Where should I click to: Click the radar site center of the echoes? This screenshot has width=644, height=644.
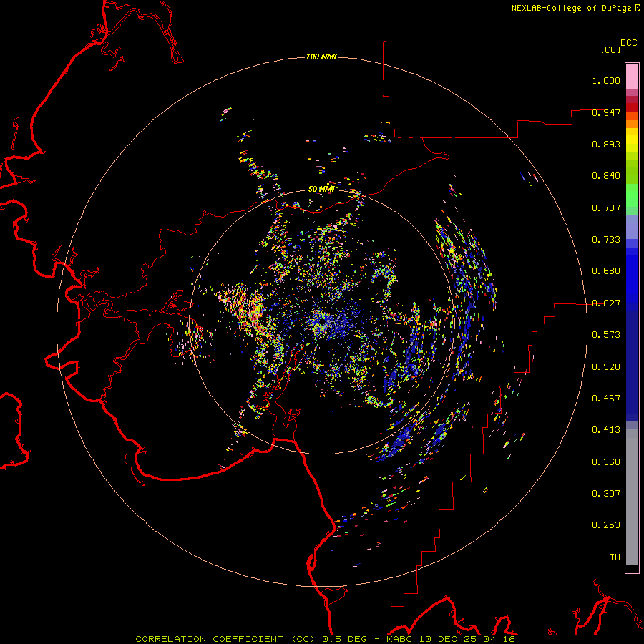click(x=321, y=321)
